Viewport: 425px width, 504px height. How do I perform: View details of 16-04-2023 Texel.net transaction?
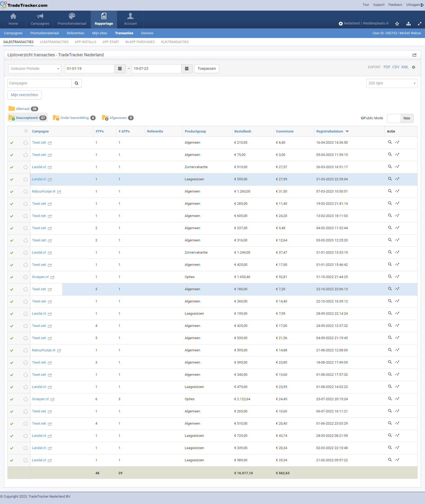[390, 142]
